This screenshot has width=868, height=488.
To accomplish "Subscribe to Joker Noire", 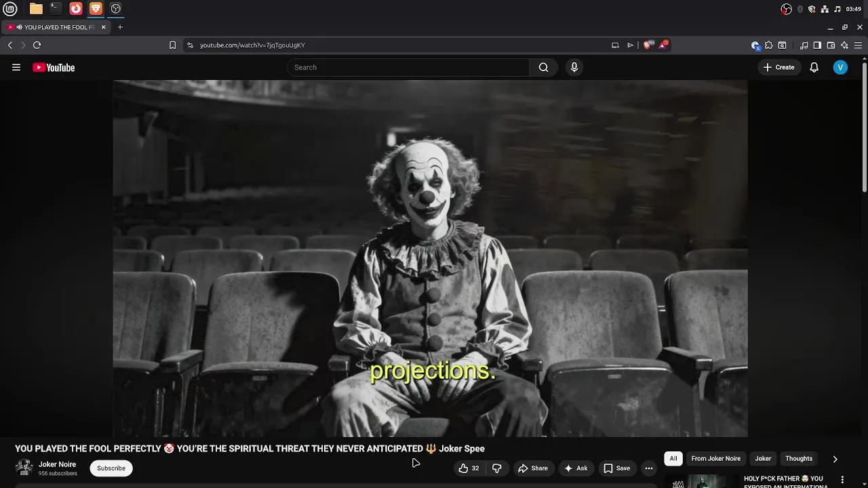I will [111, 468].
